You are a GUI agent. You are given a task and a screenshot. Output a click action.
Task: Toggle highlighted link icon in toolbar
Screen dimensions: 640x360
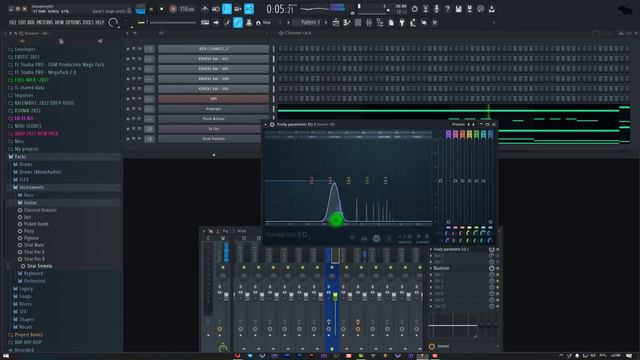[x=238, y=22]
